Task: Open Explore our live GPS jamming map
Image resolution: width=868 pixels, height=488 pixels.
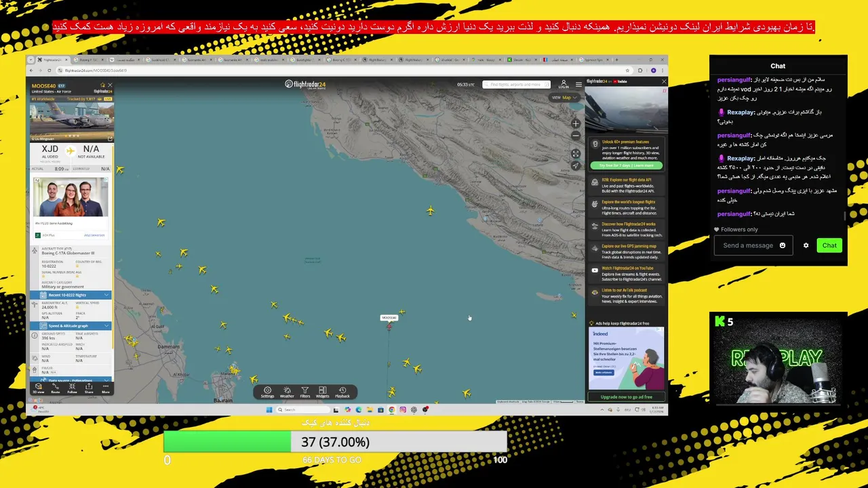Action: pyautogui.click(x=626, y=251)
